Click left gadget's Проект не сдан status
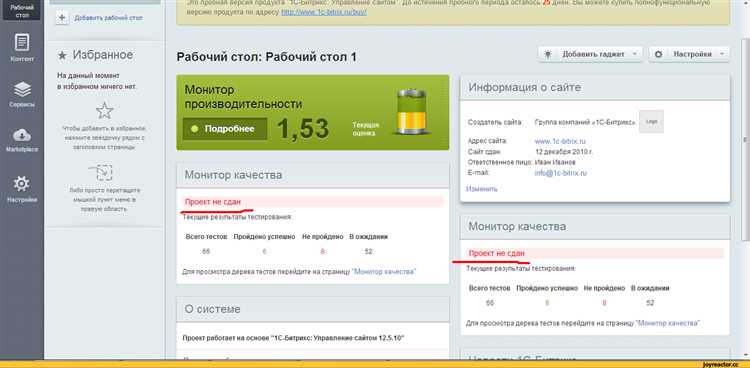Viewport: 750px width, 368px height. pos(213,202)
